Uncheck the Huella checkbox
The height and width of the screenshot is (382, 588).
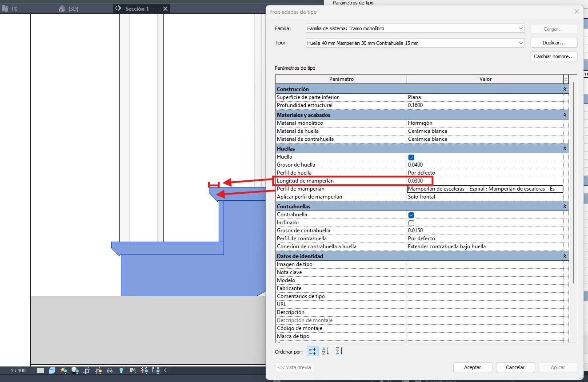coord(411,157)
